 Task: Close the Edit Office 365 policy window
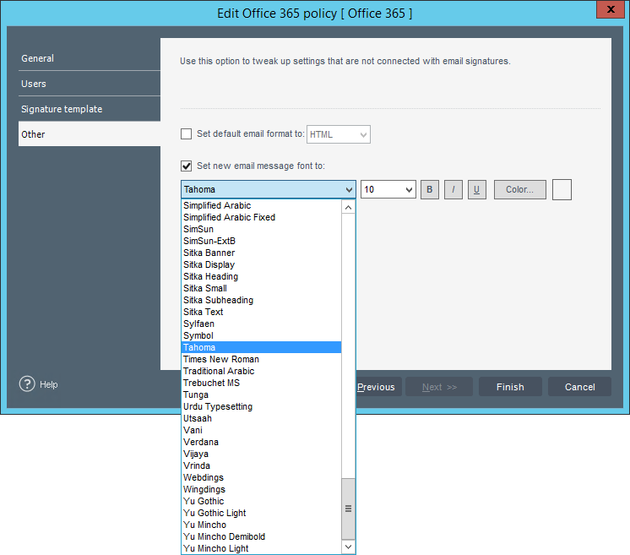(x=610, y=9)
